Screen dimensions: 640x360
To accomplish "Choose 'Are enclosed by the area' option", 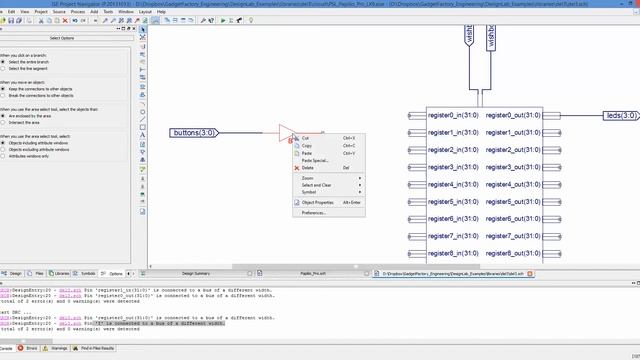I will [x=3, y=116].
